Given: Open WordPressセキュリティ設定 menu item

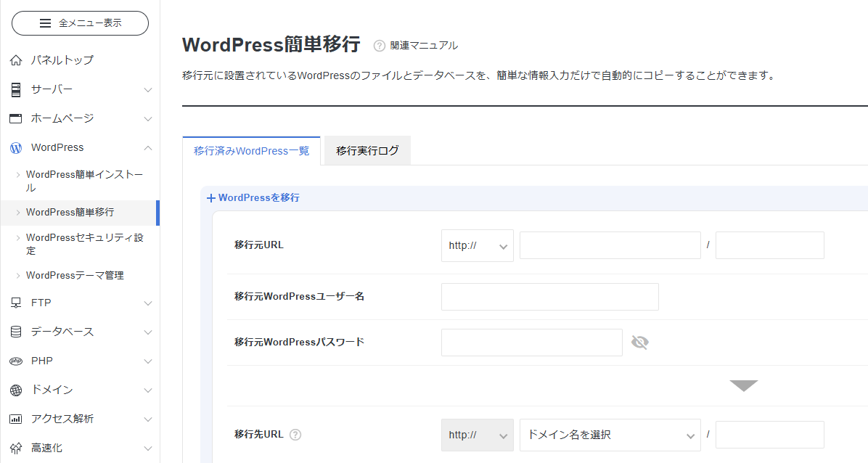Looking at the screenshot, I should click(84, 244).
